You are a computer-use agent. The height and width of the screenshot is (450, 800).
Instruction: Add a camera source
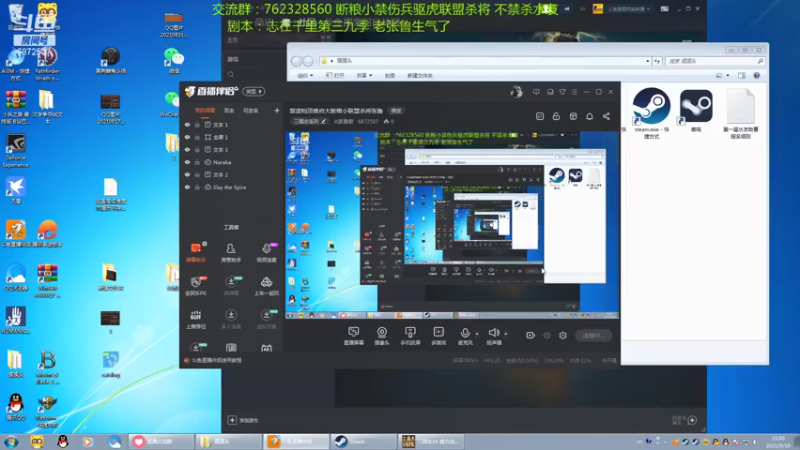tap(382, 336)
